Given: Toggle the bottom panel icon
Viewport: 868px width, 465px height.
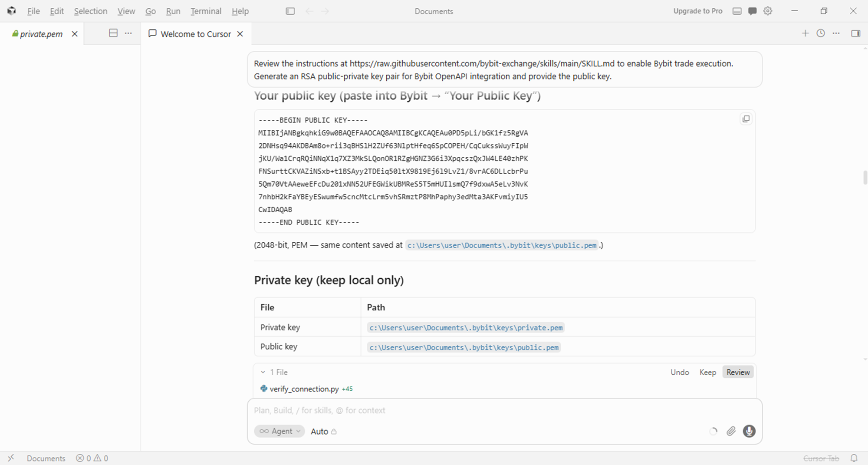Looking at the screenshot, I should [737, 11].
